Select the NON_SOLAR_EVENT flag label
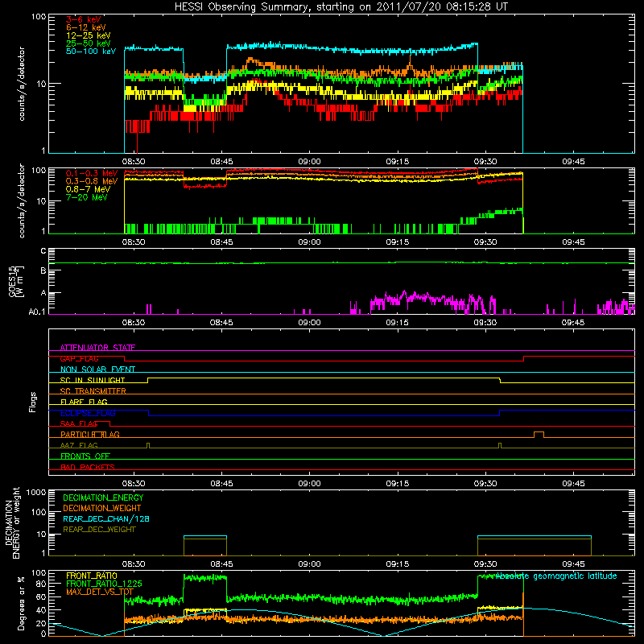The width and height of the screenshot is (644, 644). (97, 369)
